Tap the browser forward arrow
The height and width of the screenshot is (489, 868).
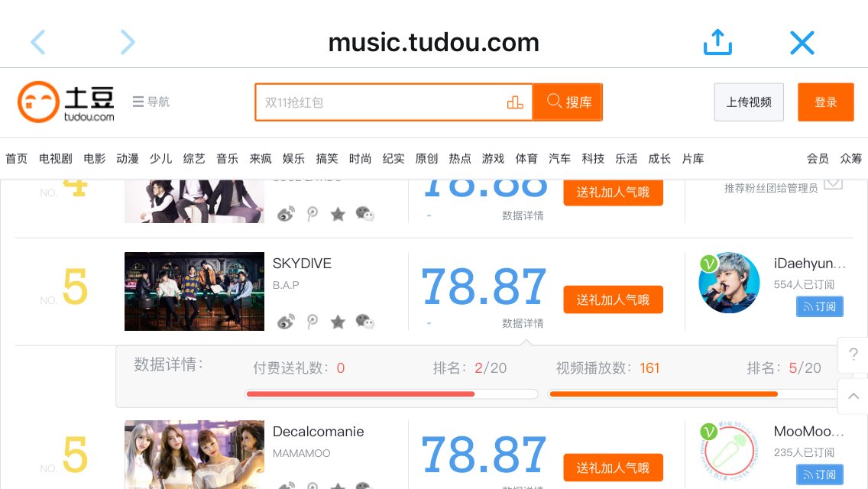pos(128,42)
